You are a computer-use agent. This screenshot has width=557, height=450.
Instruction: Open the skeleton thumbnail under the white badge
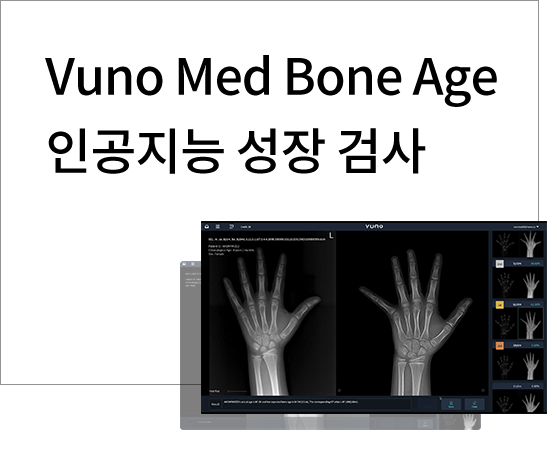click(505, 283)
